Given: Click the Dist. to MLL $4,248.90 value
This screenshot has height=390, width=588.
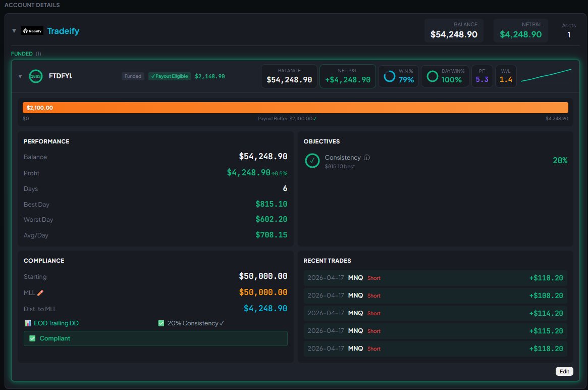Looking at the screenshot, I should [265, 309].
